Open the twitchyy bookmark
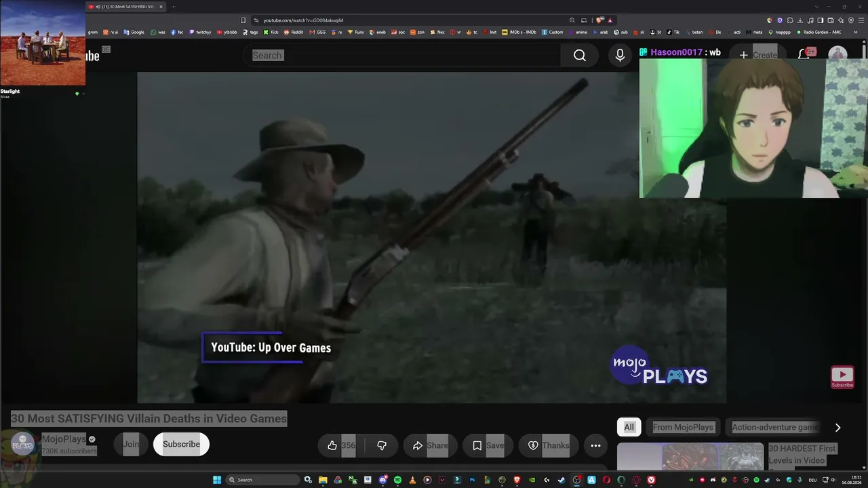868x488 pixels. coord(200,32)
